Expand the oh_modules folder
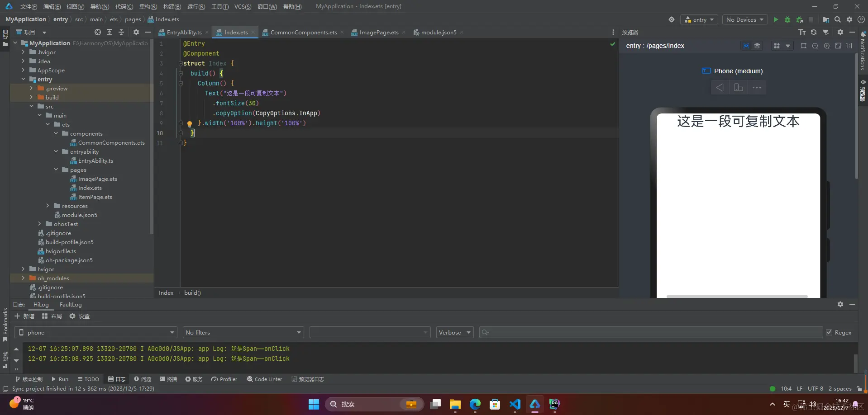 point(23,278)
